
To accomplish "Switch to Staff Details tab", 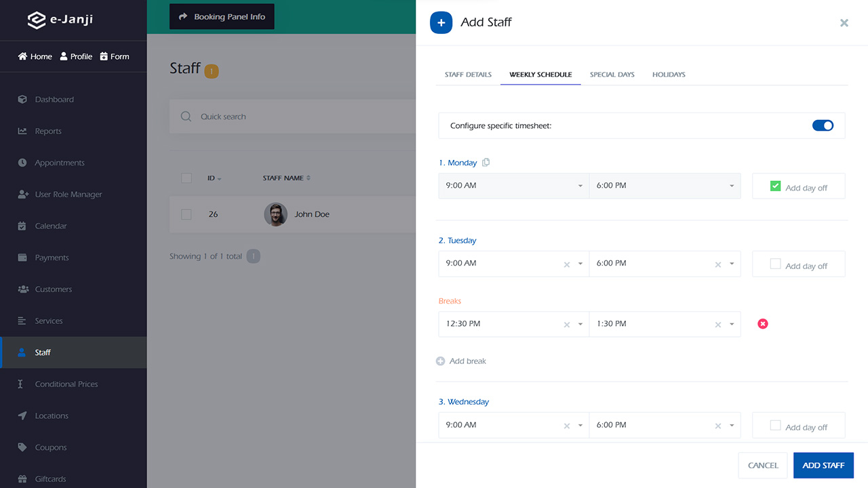I will click(x=468, y=75).
